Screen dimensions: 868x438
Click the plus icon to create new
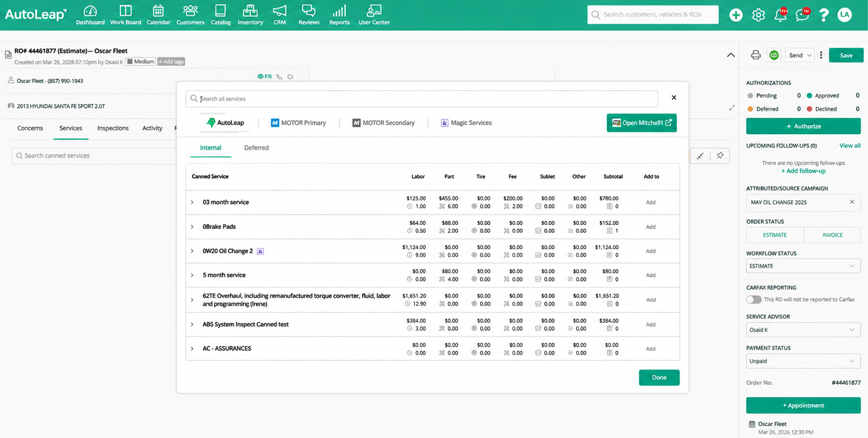(x=735, y=15)
